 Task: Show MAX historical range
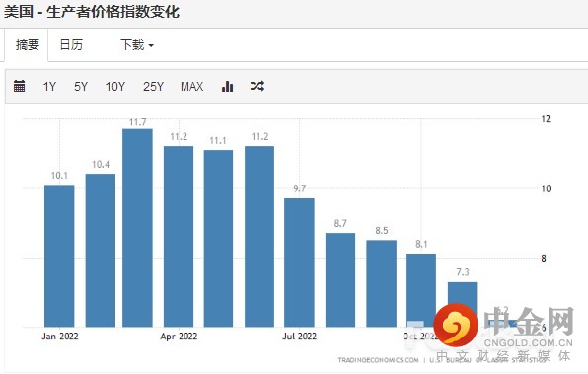click(x=191, y=87)
